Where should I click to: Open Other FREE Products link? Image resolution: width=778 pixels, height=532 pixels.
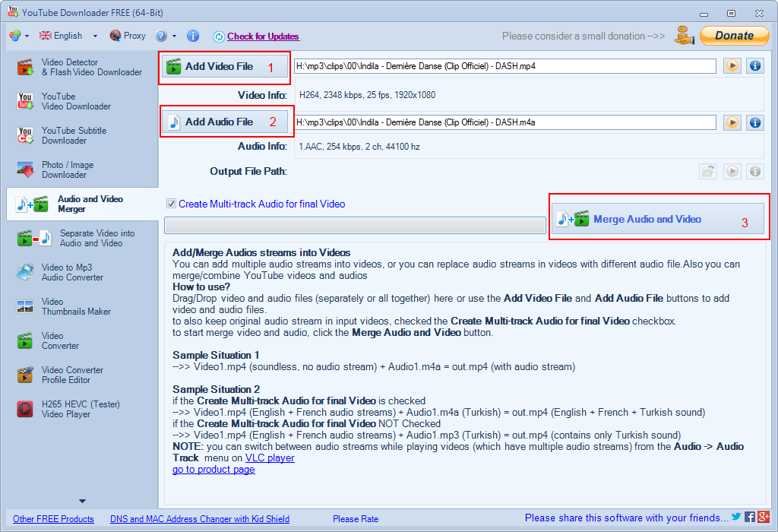pyautogui.click(x=53, y=518)
